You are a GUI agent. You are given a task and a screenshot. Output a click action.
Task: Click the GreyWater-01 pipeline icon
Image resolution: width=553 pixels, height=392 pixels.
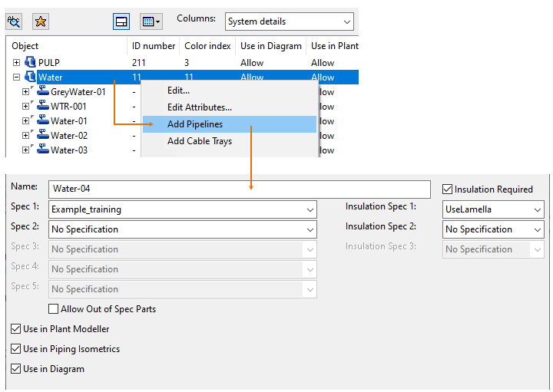[43, 92]
